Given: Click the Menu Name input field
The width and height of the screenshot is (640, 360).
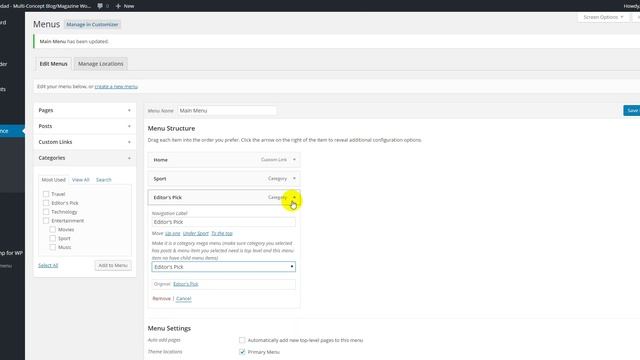Looking at the screenshot, I should click(227, 111).
